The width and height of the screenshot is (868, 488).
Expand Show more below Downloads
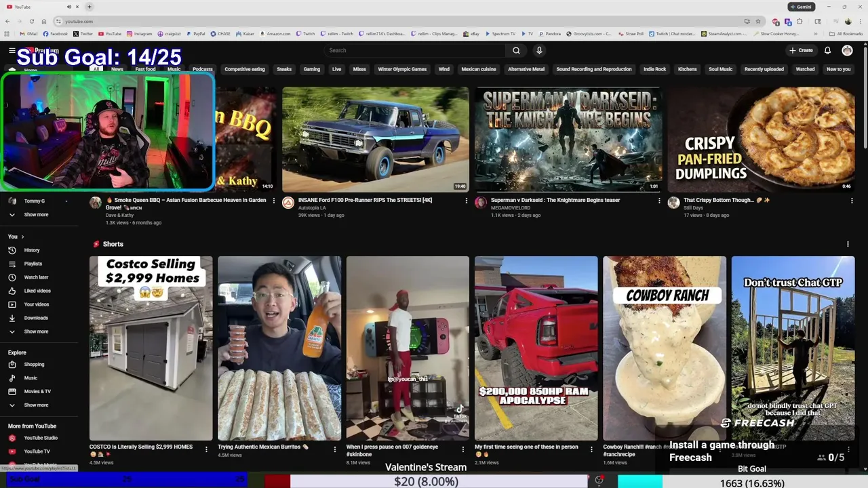click(36, 331)
